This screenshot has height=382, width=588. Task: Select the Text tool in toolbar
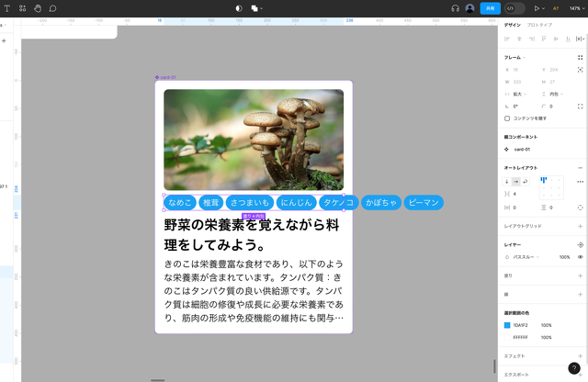pos(7,8)
